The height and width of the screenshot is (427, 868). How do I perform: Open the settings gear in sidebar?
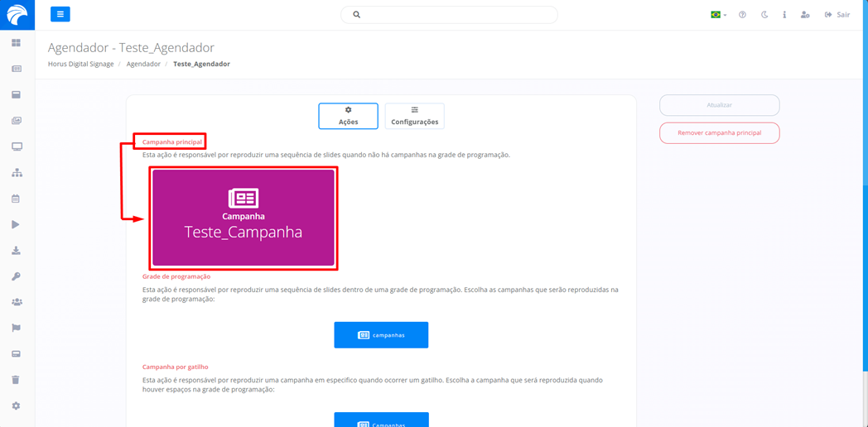16,406
